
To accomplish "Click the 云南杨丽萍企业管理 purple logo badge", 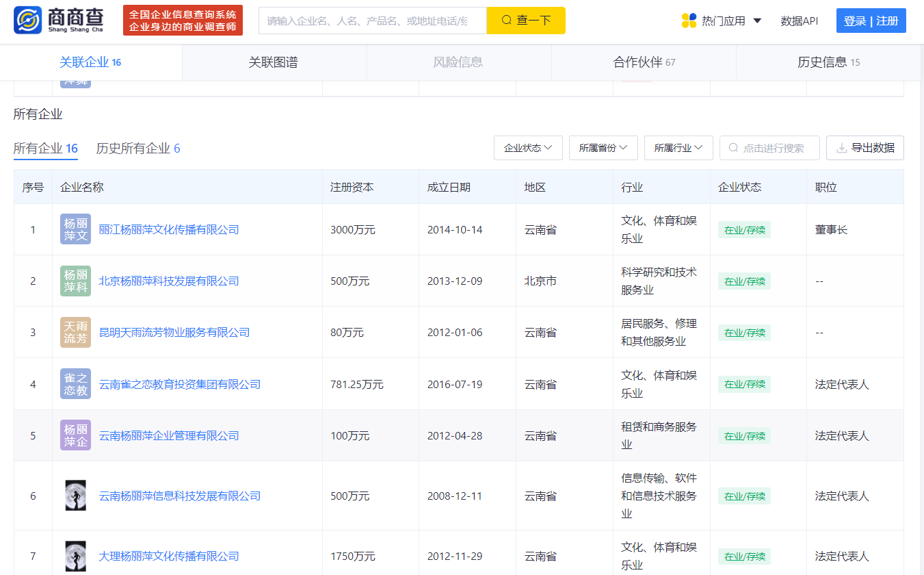I will tap(75, 435).
